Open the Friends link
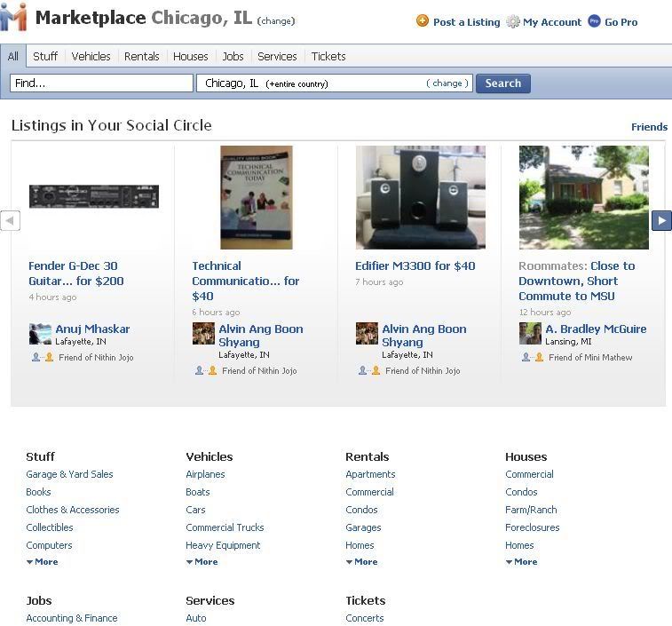 649,127
